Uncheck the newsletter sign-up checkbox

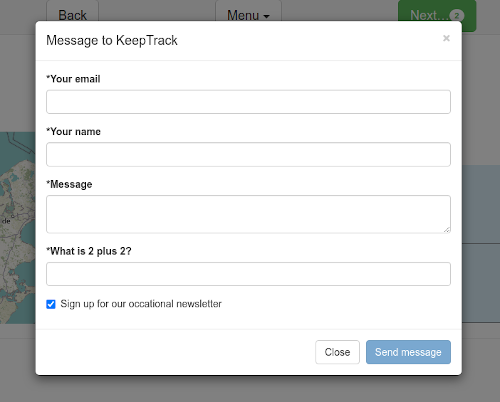[51, 304]
